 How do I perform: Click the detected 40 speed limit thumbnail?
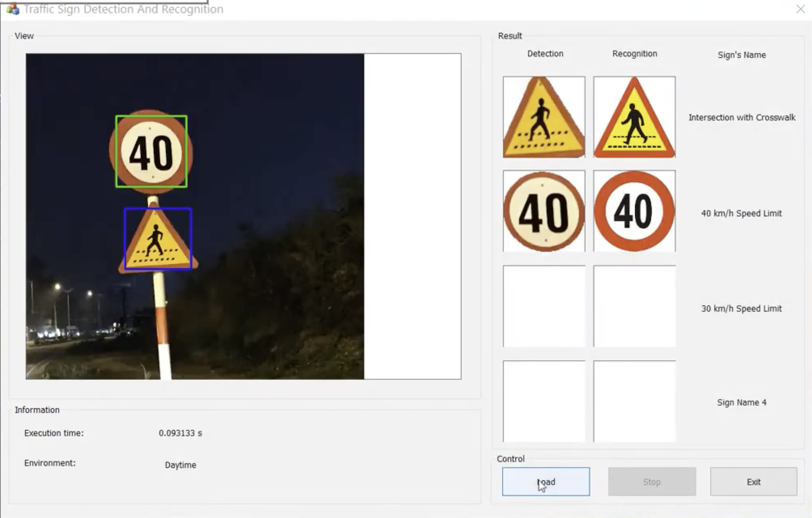coord(543,211)
